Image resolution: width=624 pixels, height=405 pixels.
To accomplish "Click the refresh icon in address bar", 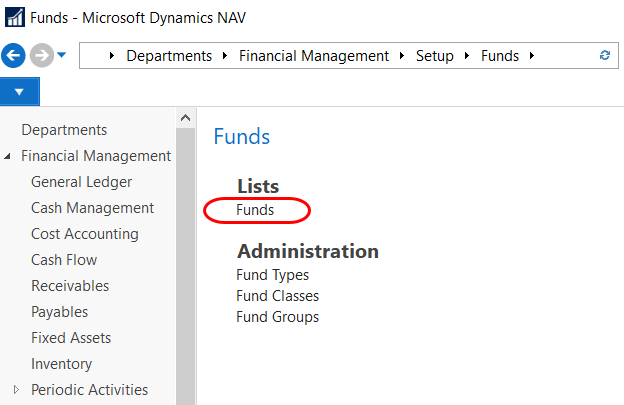I will 604,56.
